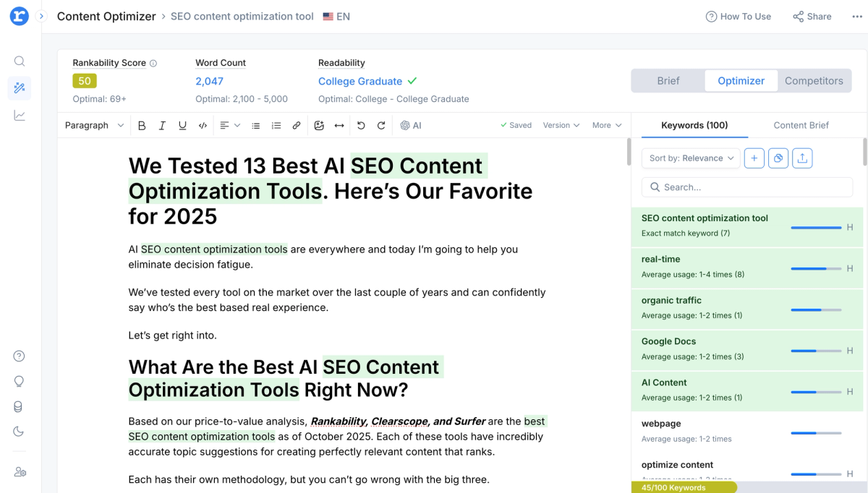Open the AI assistant in the toolbar

coord(410,125)
